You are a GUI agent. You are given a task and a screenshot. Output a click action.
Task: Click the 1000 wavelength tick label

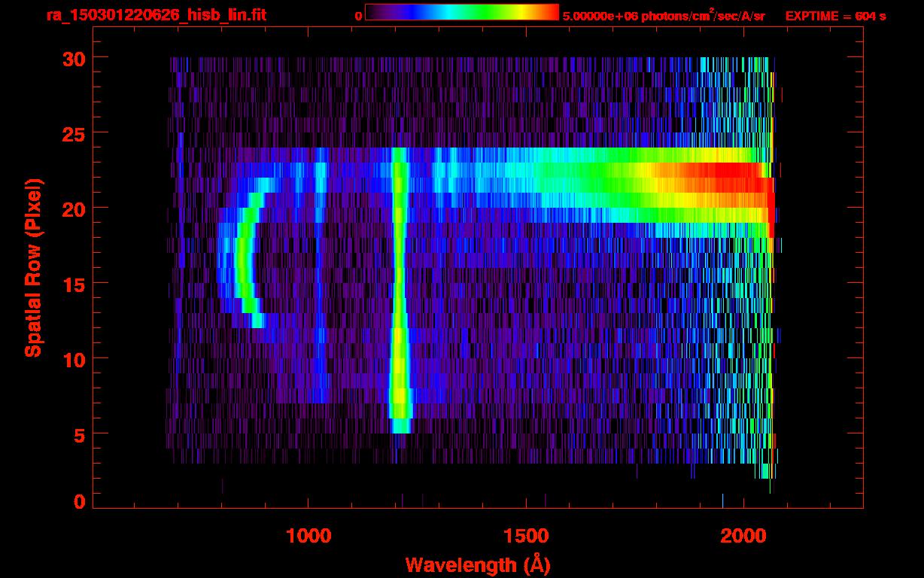click(x=309, y=536)
